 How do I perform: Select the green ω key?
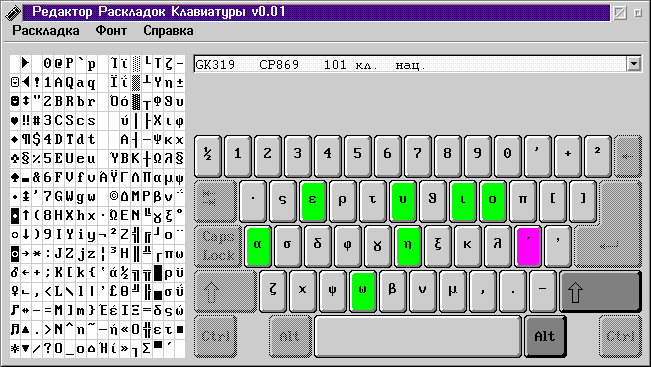tap(362, 292)
